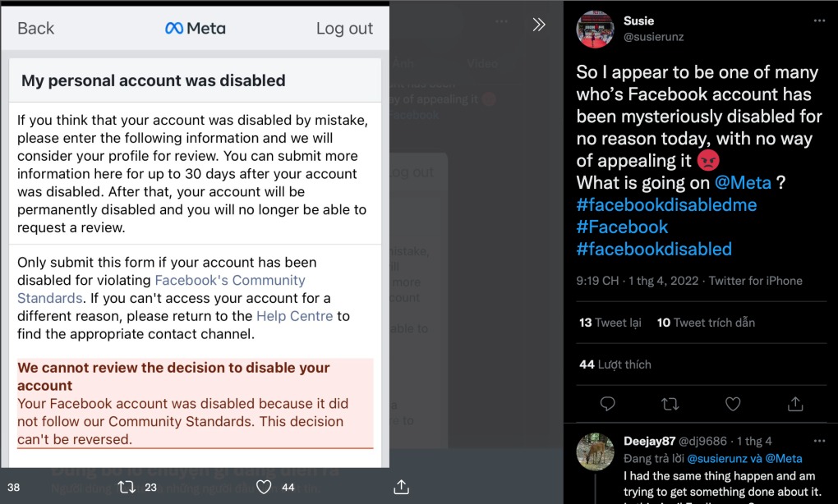Screen dimensions: 838x504
Task: Click retweet icon in the tweet sidebar
Action: 670,403
